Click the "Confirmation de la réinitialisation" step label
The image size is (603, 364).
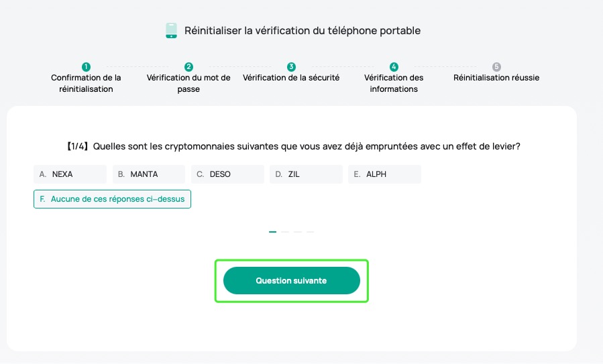[86, 83]
